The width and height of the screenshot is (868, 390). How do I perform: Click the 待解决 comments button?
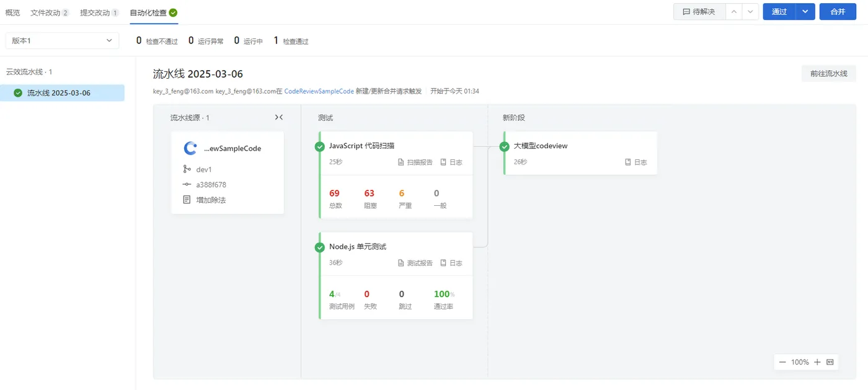[699, 12]
